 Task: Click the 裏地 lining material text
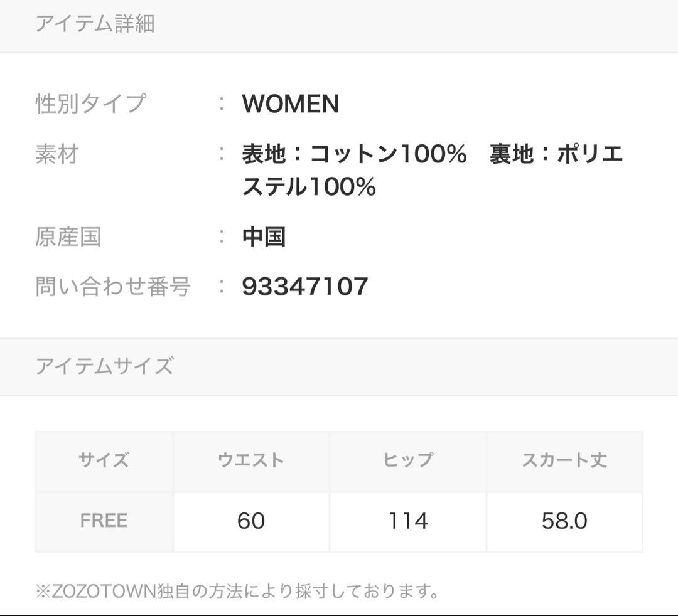tap(556, 154)
